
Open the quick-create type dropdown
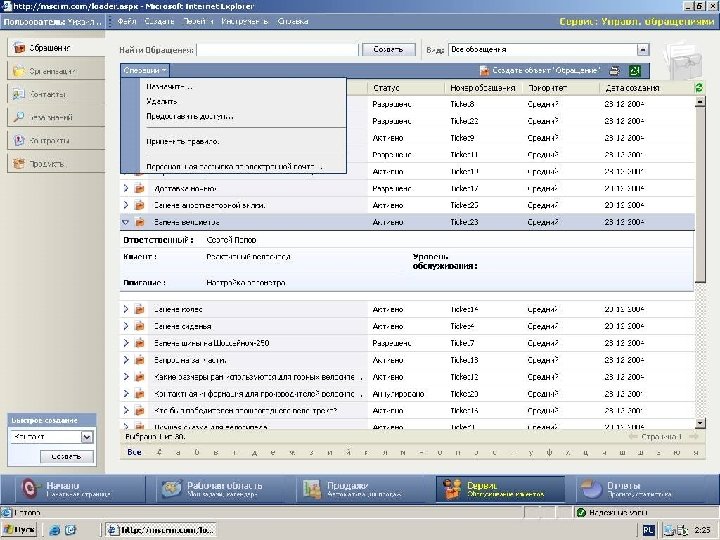(86, 437)
